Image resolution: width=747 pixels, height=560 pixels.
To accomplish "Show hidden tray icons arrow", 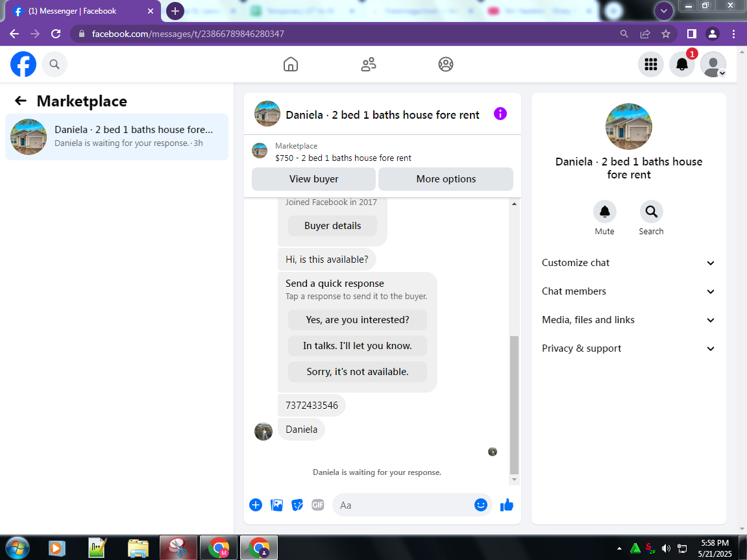I will 619,548.
